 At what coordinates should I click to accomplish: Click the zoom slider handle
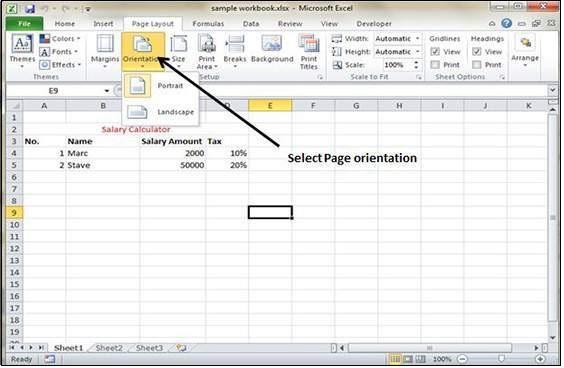point(501,359)
